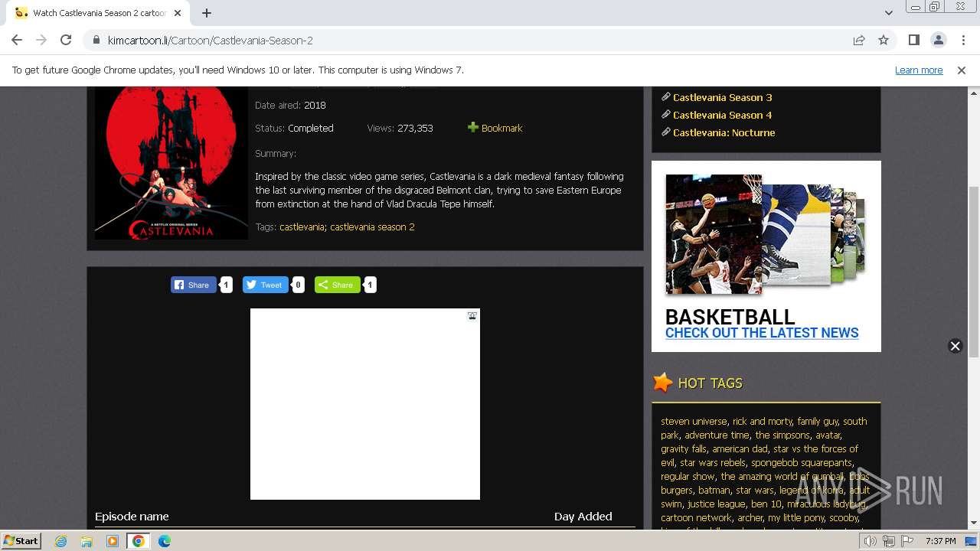Open Windows Media Player on taskbar
The width and height of the screenshot is (980, 551).
[113, 541]
